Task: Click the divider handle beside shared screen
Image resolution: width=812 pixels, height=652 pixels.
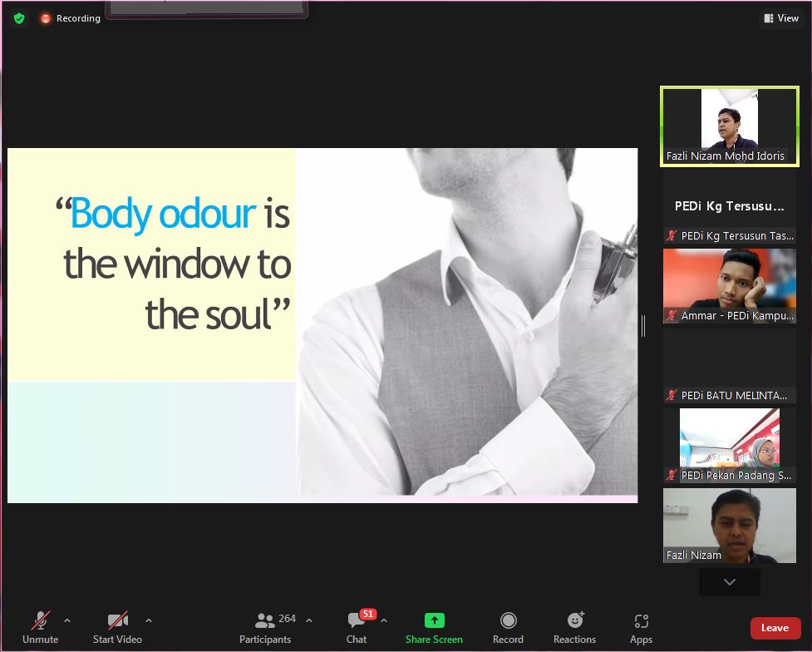Action: (643, 326)
